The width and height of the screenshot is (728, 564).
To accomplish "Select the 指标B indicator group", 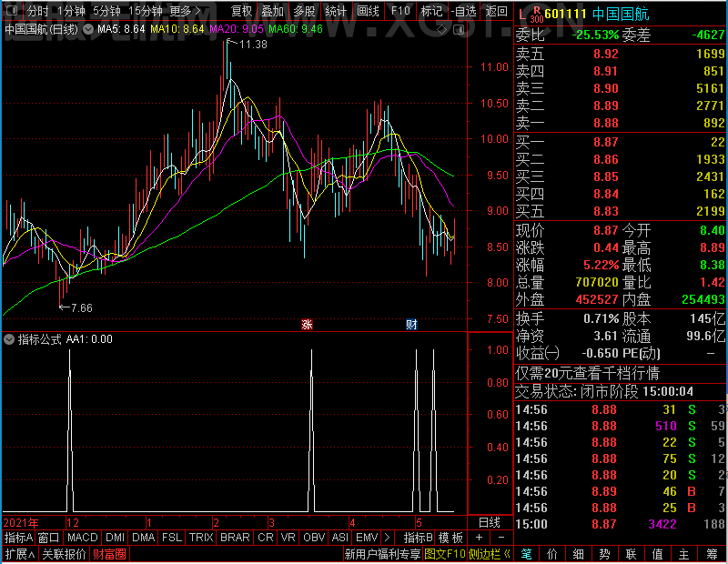I will click(x=419, y=538).
